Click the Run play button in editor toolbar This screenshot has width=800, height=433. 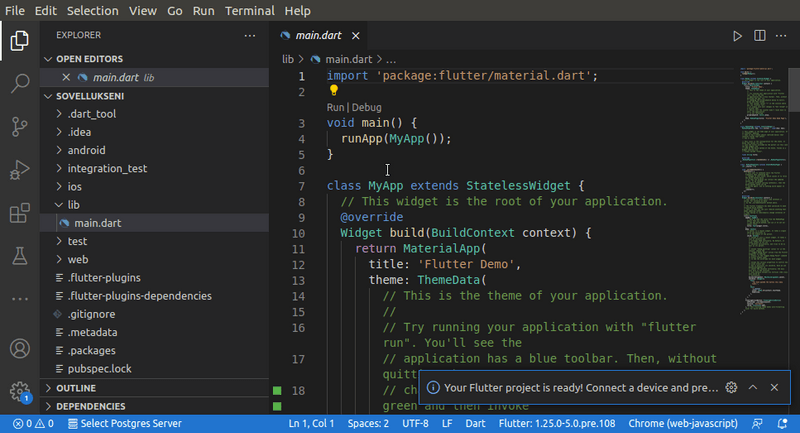click(x=737, y=36)
